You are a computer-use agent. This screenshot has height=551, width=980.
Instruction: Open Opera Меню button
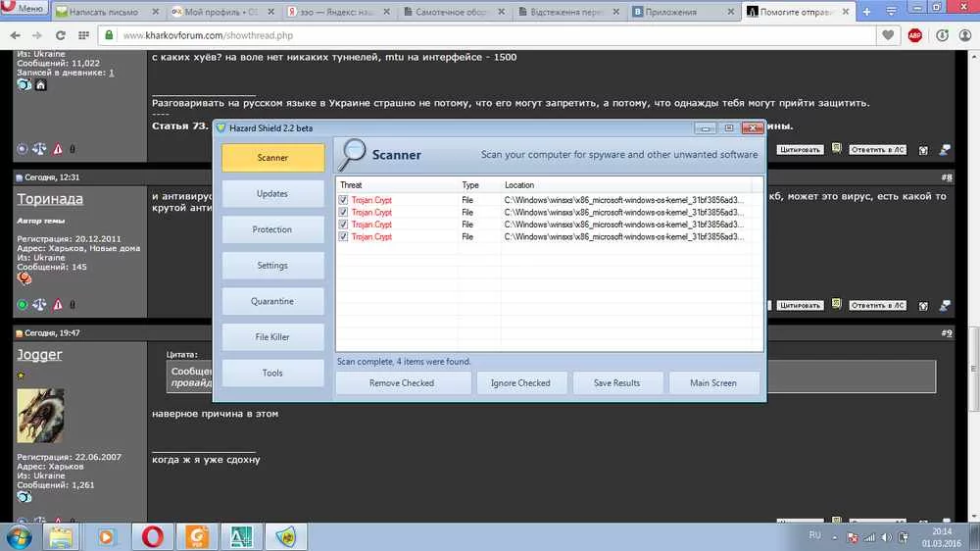pos(24,9)
